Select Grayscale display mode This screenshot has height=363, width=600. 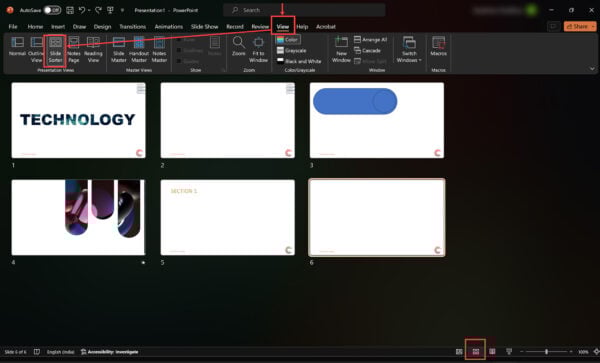292,50
